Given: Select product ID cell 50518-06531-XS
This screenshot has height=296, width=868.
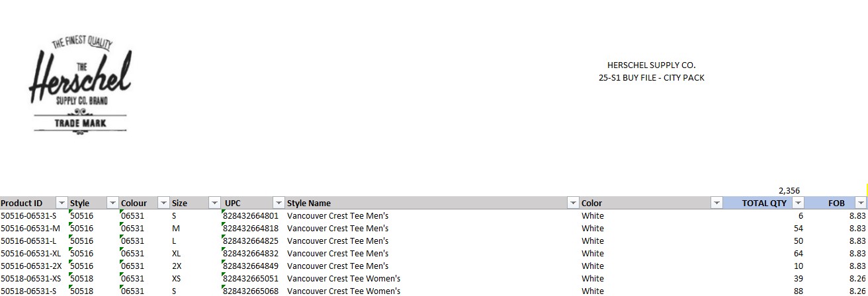Looking at the screenshot, I should (34, 279).
